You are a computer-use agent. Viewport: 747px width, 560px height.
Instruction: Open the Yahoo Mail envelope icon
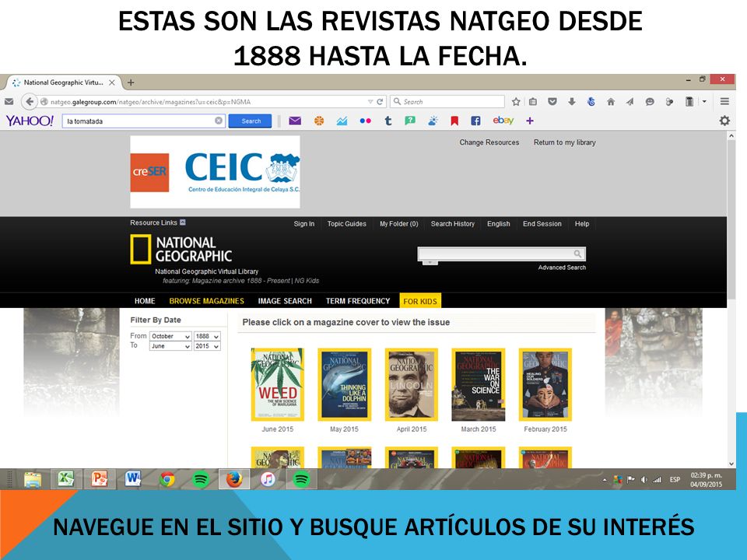(295, 121)
